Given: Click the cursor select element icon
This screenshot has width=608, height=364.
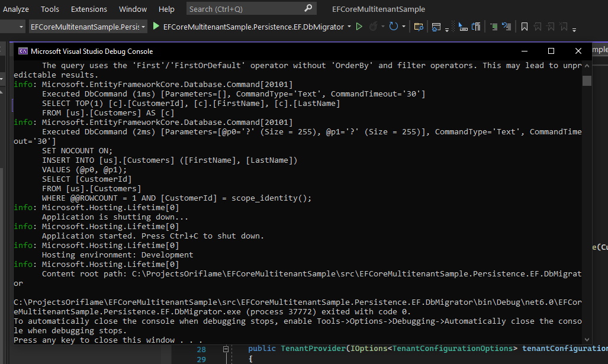Looking at the screenshot, I should tap(462, 27).
